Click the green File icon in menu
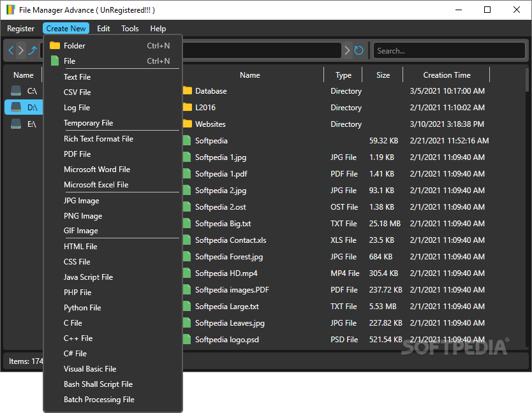Image resolution: width=532 pixels, height=413 pixels. [55, 61]
